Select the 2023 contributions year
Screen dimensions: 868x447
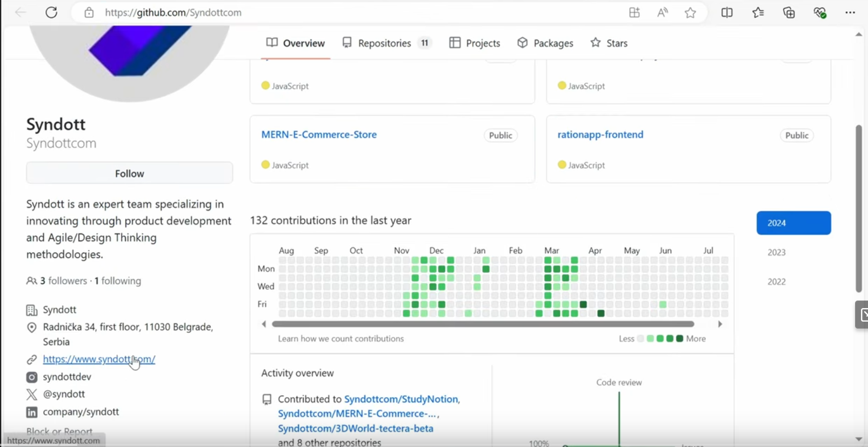point(777,252)
